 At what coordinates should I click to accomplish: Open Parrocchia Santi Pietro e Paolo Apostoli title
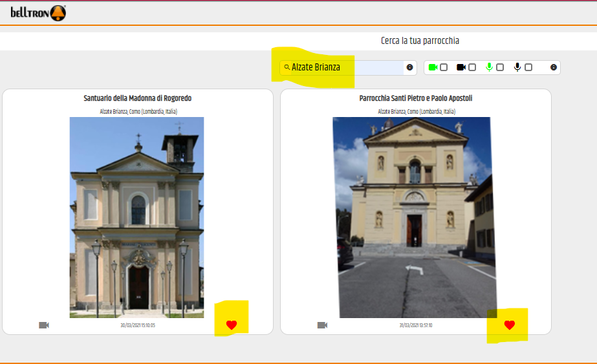416,98
